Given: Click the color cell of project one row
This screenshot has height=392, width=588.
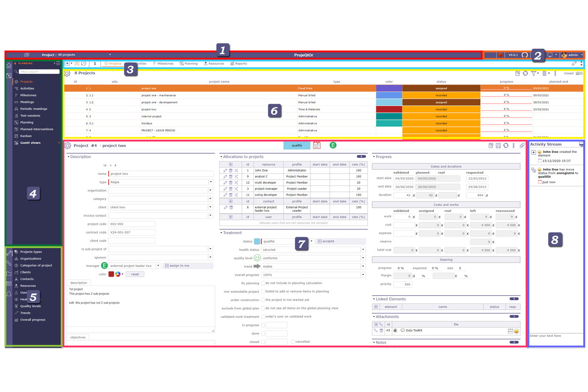Looking at the screenshot, I should (x=389, y=88).
